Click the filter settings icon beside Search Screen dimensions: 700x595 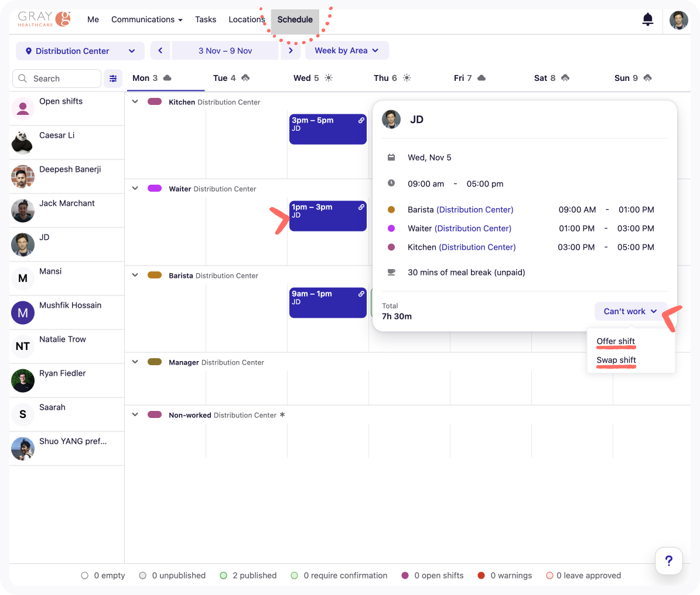pyautogui.click(x=113, y=79)
